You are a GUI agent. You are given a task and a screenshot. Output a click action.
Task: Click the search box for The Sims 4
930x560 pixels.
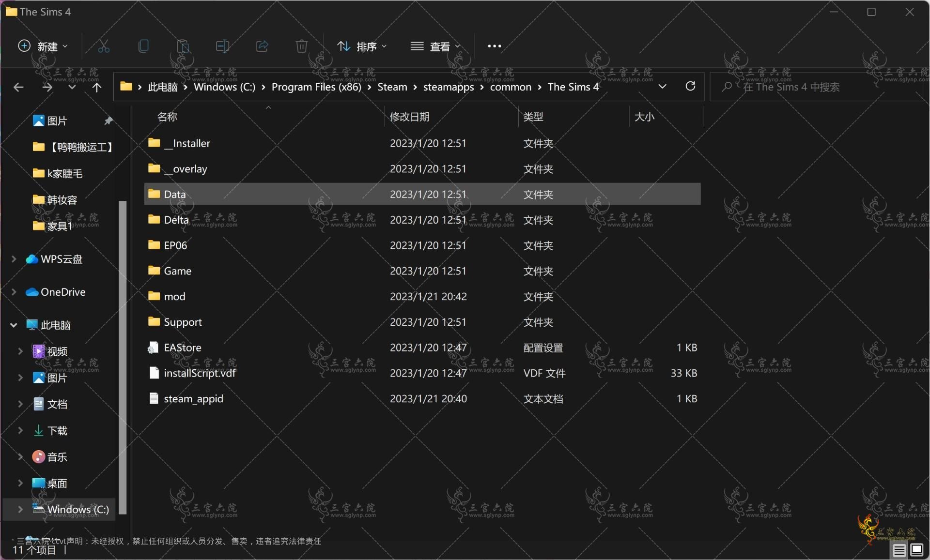click(817, 87)
